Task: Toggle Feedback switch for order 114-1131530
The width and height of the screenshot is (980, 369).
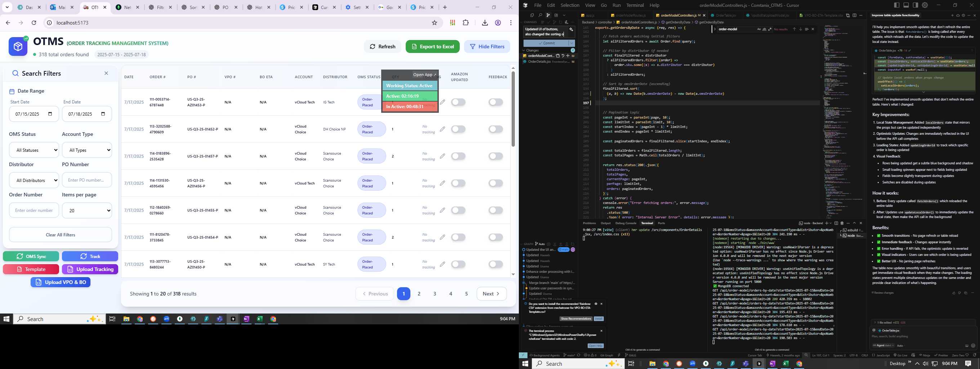Action: tap(496, 183)
